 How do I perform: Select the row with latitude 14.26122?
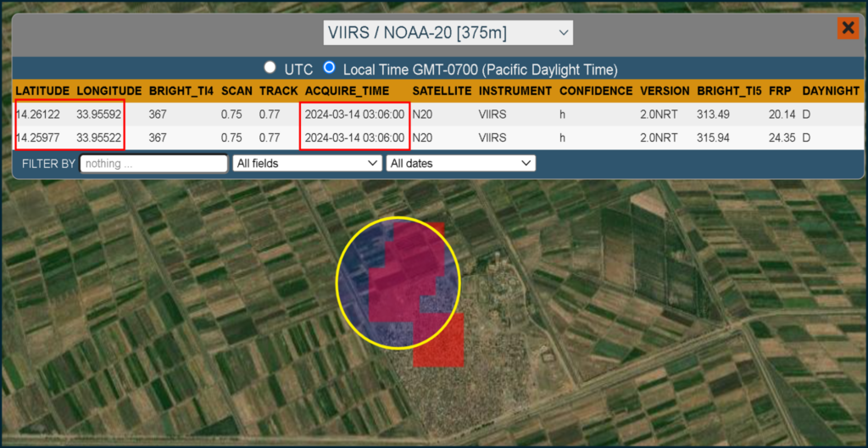437,115
